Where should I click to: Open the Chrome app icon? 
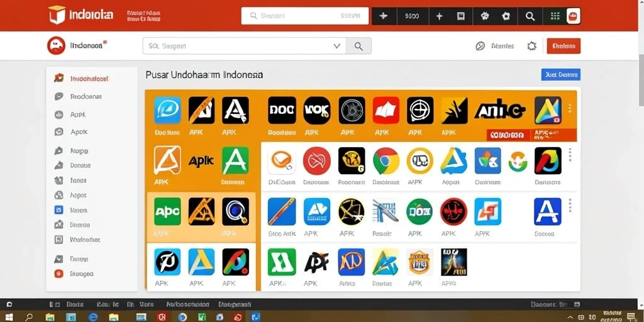(x=386, y=161)
